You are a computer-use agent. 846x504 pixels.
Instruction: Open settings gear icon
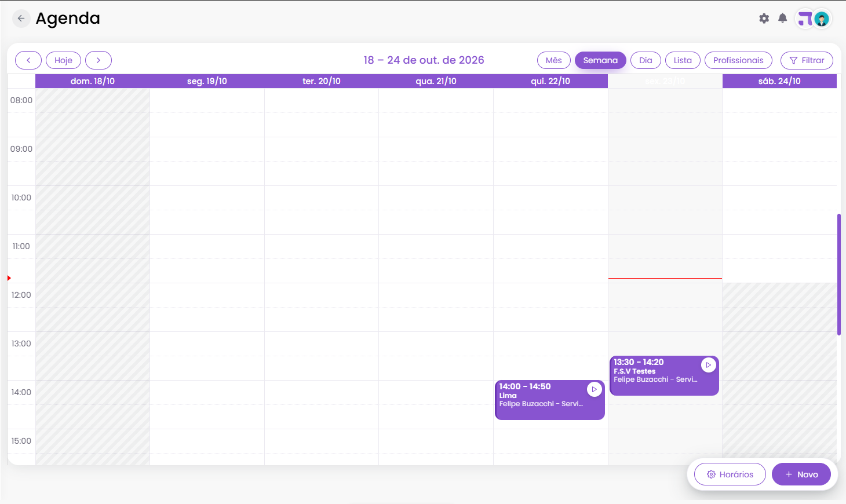(x=764, y=19)
